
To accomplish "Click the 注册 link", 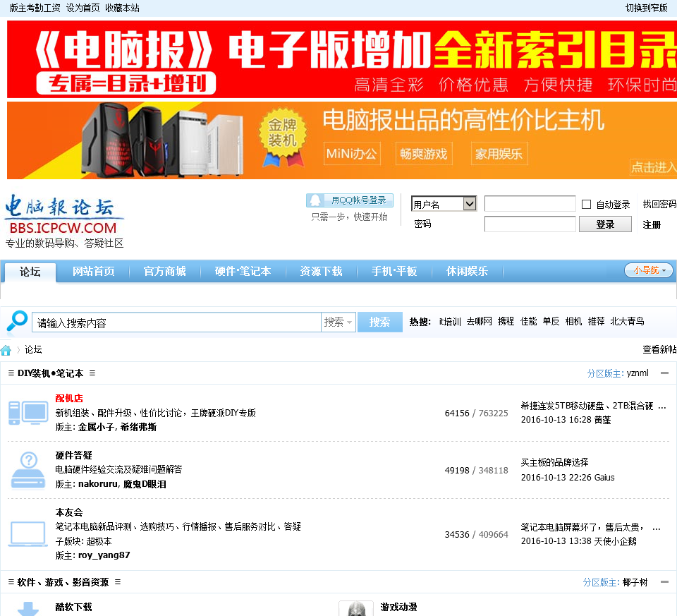I will pos(652,224).
